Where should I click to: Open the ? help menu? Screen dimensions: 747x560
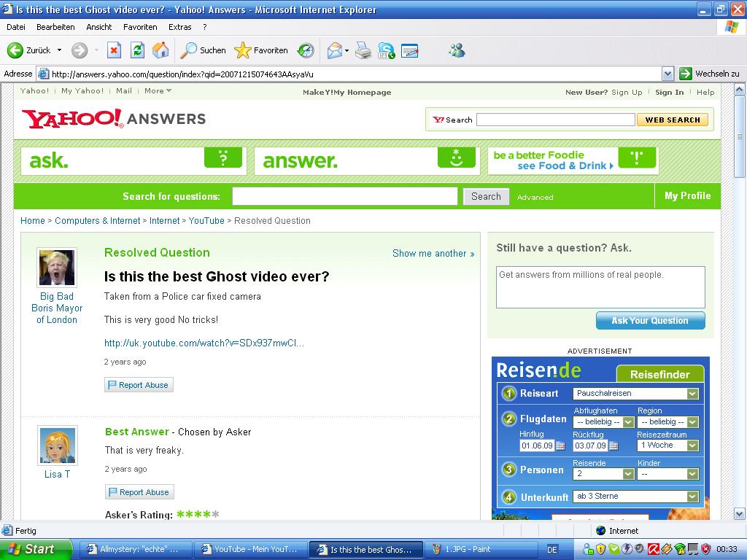click(205, 27)
